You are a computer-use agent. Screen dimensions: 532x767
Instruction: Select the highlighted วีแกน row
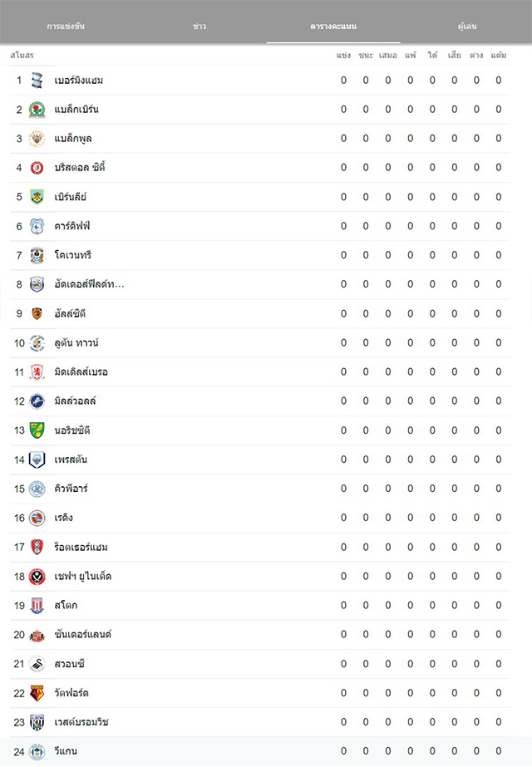pyautogui.click(x=259, y=751)
